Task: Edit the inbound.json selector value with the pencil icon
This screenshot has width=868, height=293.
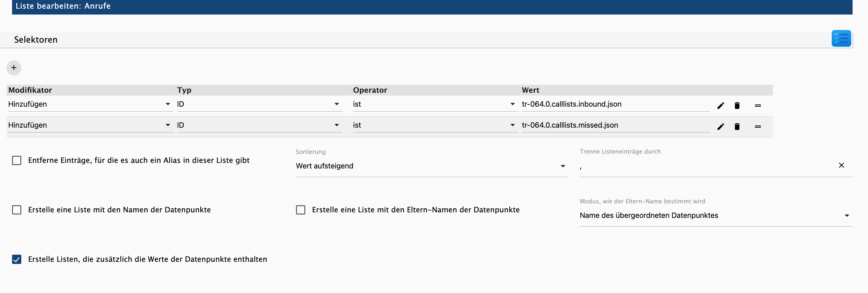Action: [x=720, y=106]
